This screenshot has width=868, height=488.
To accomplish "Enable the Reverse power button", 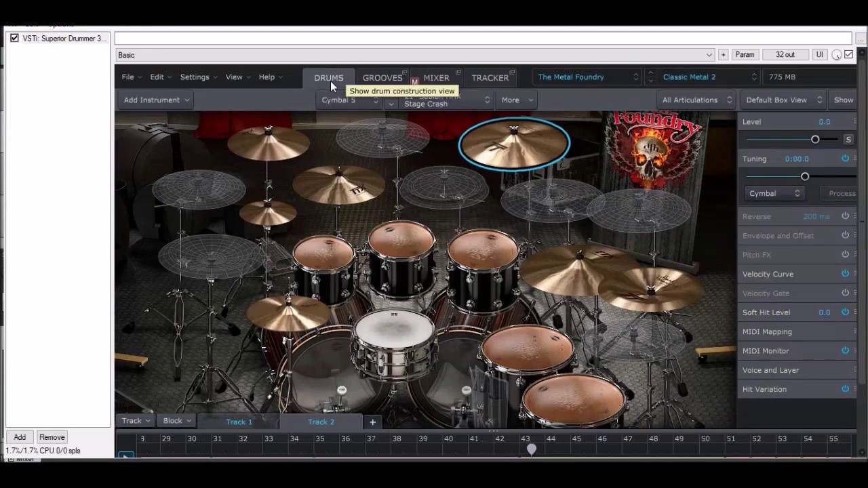I will [x=845, y=216].
